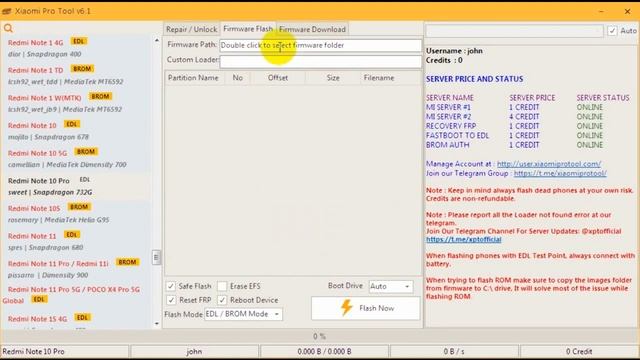Click the Flash Now button
The width and height of the screenshot is (640, 360).
click(x=365, y=308)
